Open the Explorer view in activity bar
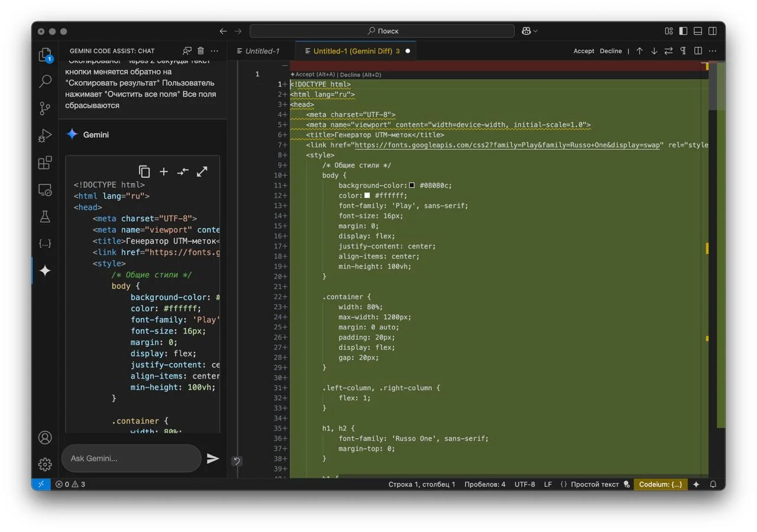Screen dimensions: 757x532 45,54
